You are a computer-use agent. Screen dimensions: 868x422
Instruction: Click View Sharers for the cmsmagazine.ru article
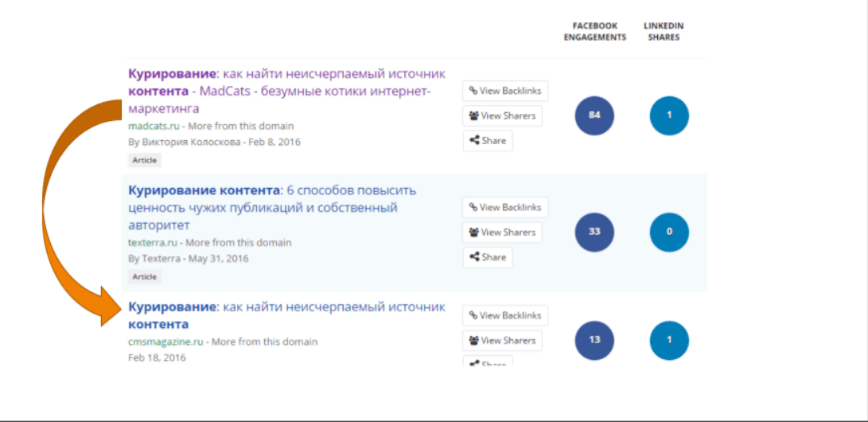tap(502, 341)
